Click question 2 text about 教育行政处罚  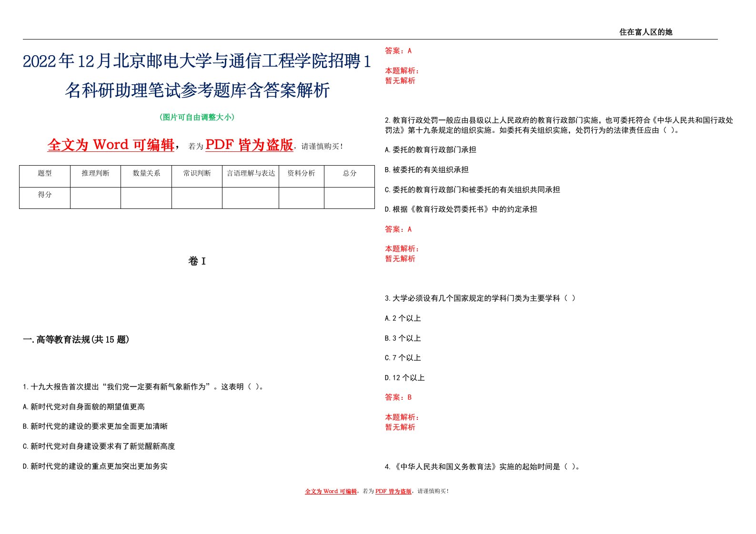tap(559, 125)
